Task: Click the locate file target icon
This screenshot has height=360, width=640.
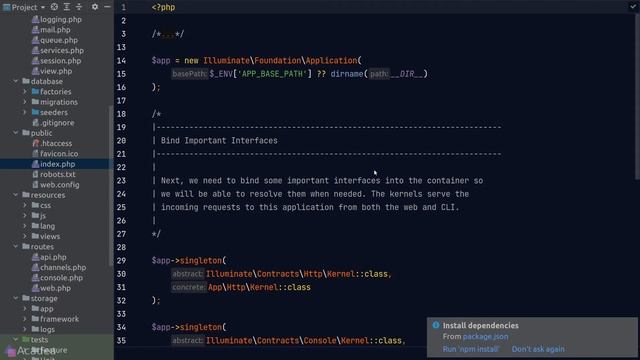Action: coord(54,7)
